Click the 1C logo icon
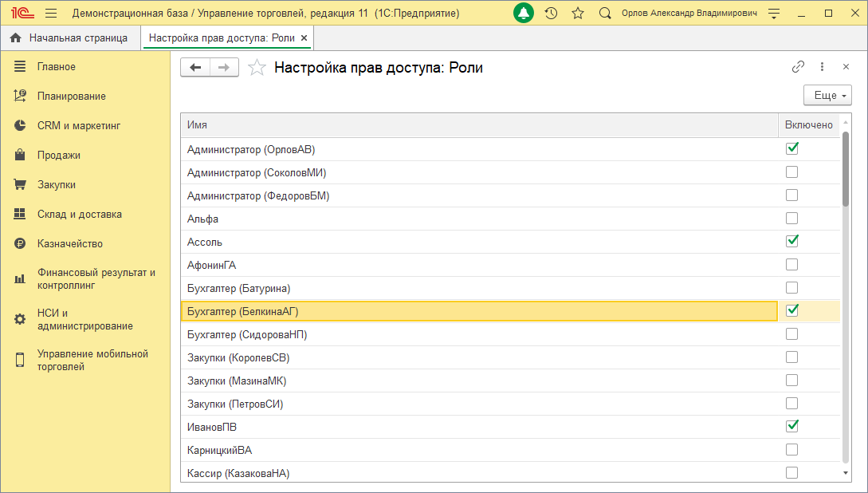The image size is (868, 493). click(22, 14)
